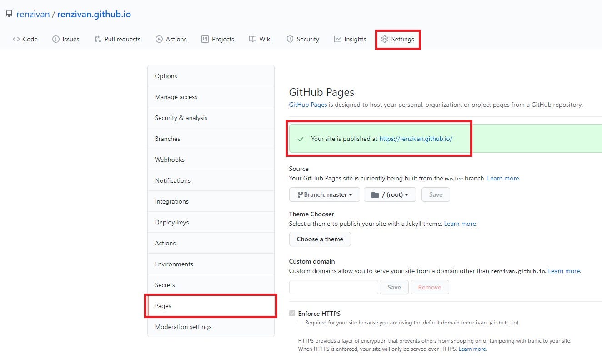Open Moderation settings
This screenshot has width=602, height=364.
point(211,327)
